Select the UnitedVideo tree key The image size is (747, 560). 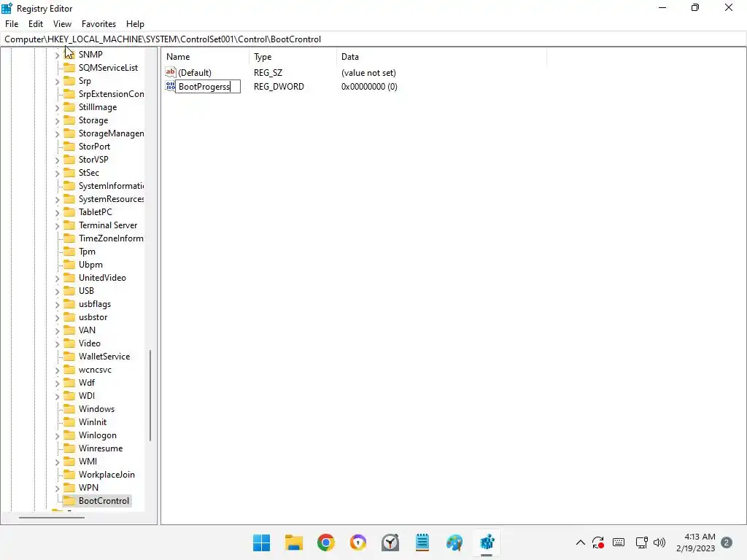tap(102, 278)
